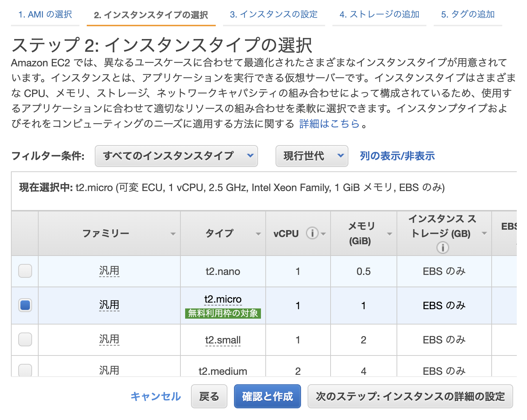Open the すべてのインスタンスタイプ filter dropdown
Viewport: 527px width, 420px height.
click(x=176, y=156)
